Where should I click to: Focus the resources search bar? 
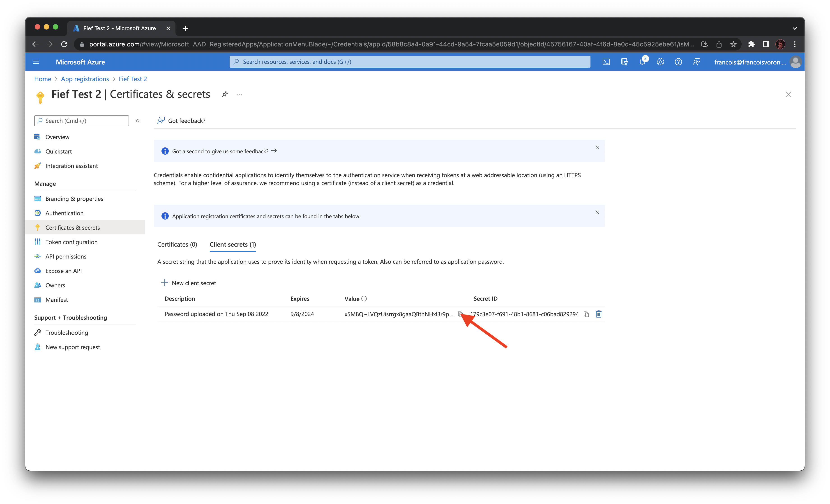[x=409, y=62]
